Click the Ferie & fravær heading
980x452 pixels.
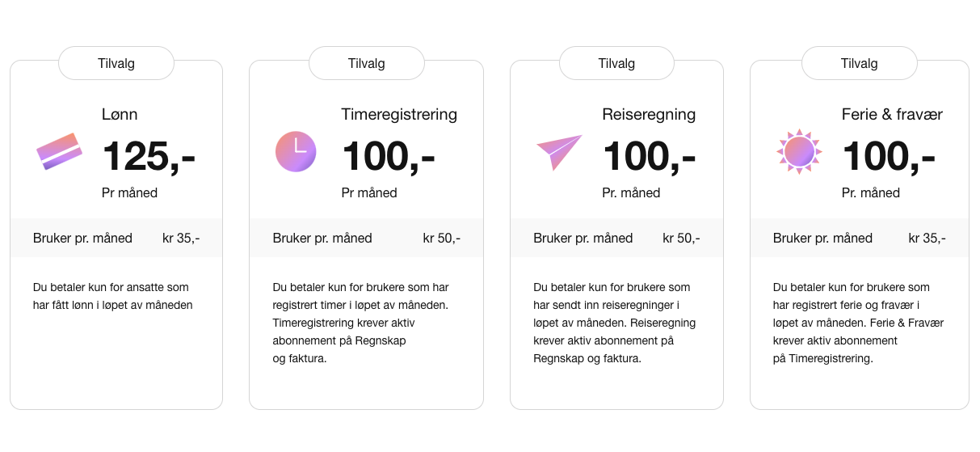click(892, 115)
